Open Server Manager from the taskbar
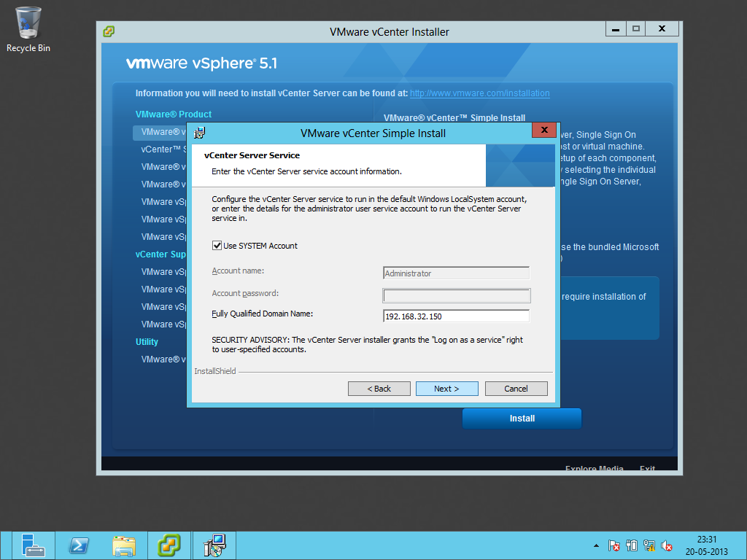The height and width of the screenshot is (560, 747). pyautogui.click(x=33, y=545)
